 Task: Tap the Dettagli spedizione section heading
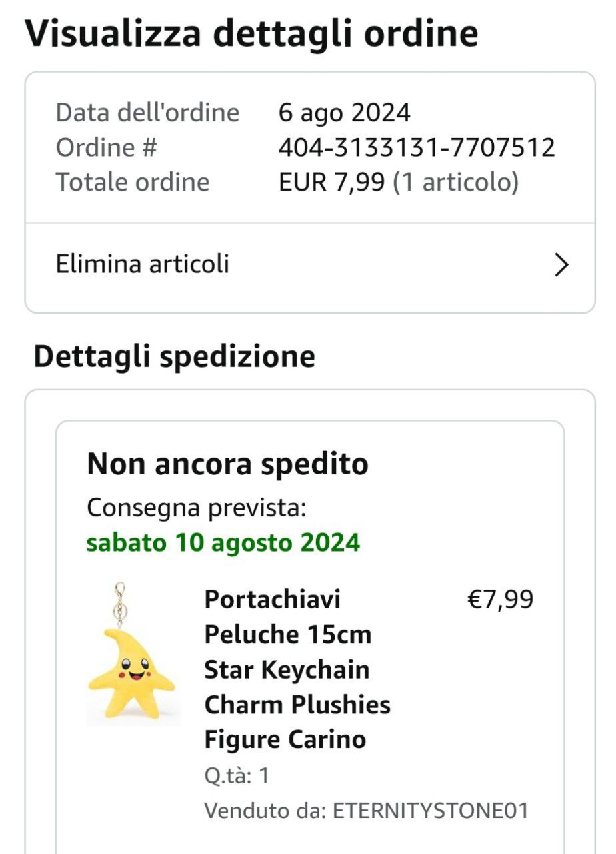coord(174,357)
